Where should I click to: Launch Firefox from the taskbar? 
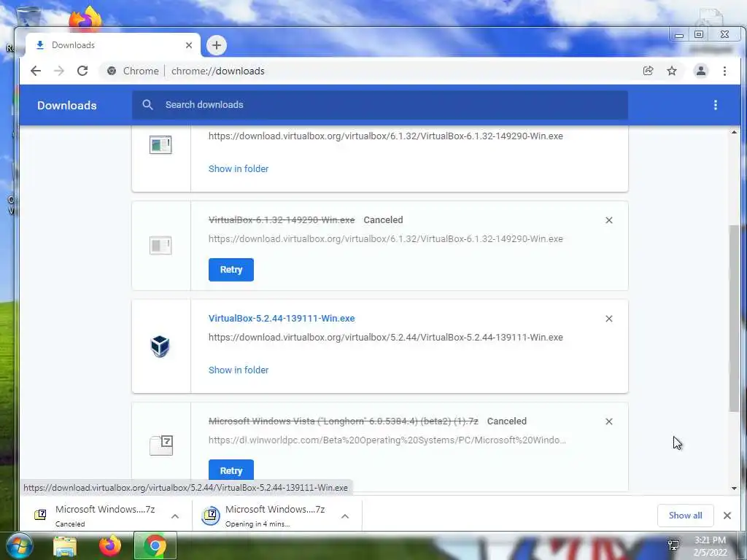(x=109, y=545)
